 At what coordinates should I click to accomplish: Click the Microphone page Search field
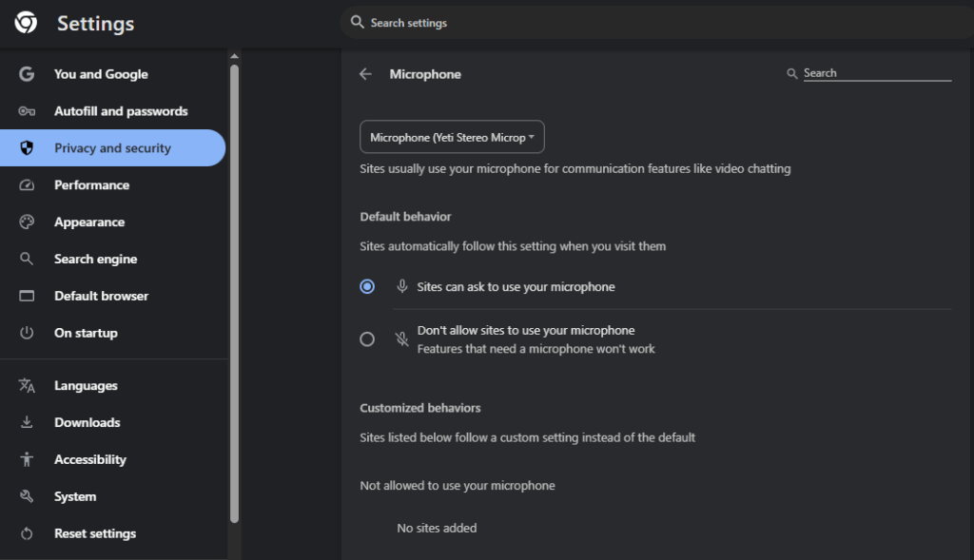coord(876,73)
